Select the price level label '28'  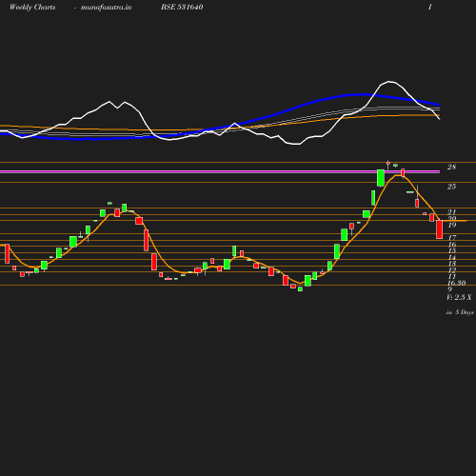pos(451,167)
